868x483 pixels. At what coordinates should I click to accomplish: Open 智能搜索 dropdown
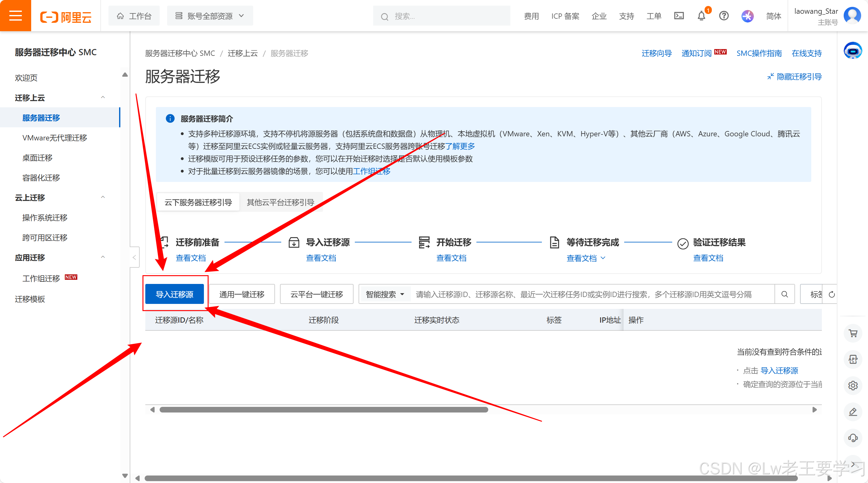[x=385, y=295]
